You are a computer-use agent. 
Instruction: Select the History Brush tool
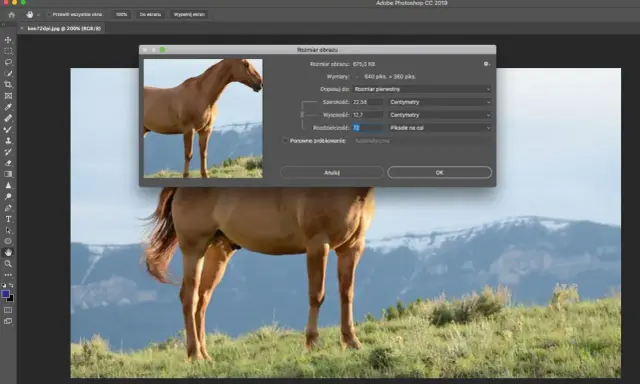tap(8, 152)
